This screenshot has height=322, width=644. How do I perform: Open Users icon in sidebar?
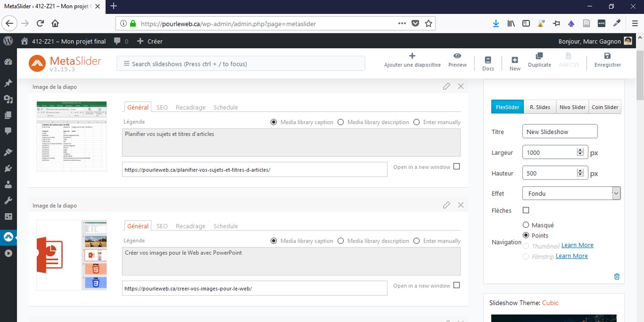pyautogui.click(x=8, y=184)
